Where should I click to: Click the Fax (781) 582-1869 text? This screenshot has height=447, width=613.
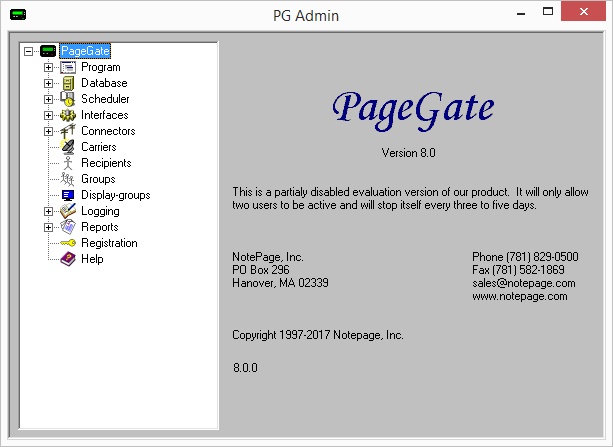tap(518, 270)
